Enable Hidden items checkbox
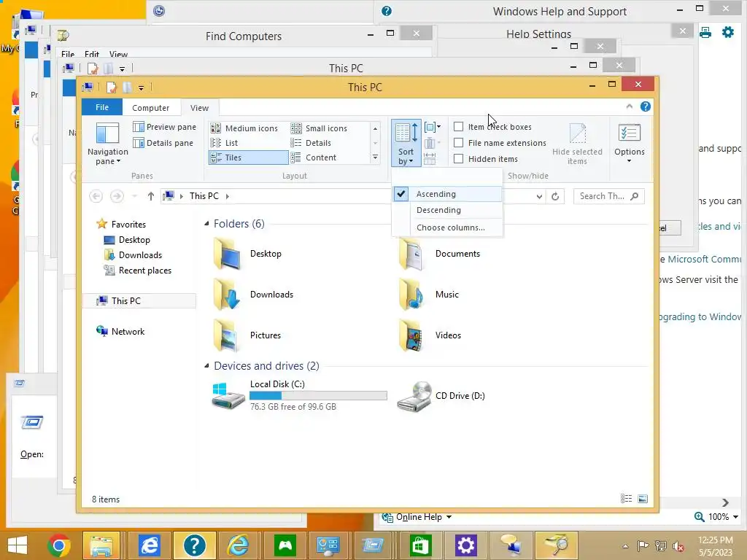 (458, 159)
